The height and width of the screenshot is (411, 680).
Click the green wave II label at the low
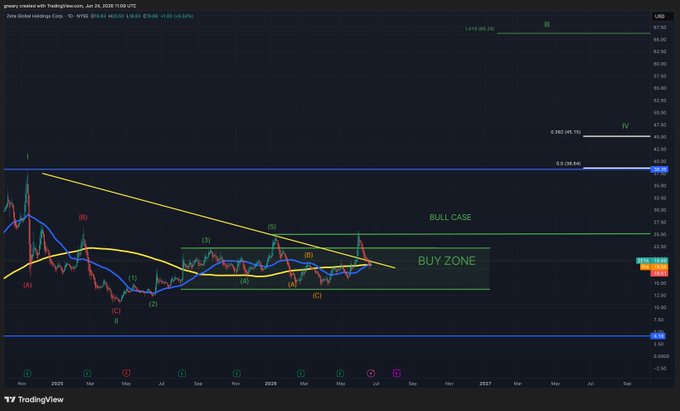(116, 321)
